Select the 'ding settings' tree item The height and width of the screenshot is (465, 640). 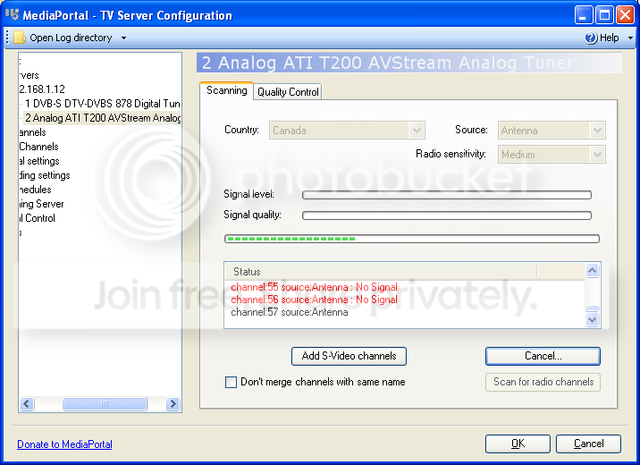[x=44, y=175]
